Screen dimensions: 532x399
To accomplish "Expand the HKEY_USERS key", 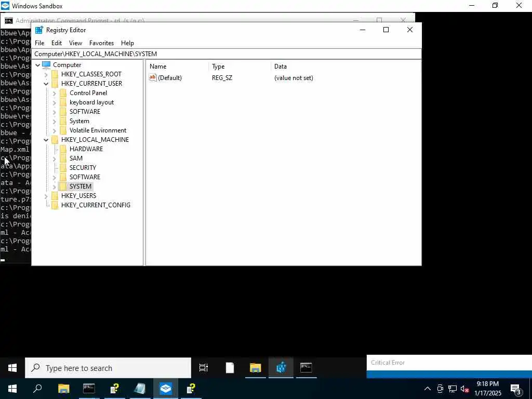I will click(46, 196).
